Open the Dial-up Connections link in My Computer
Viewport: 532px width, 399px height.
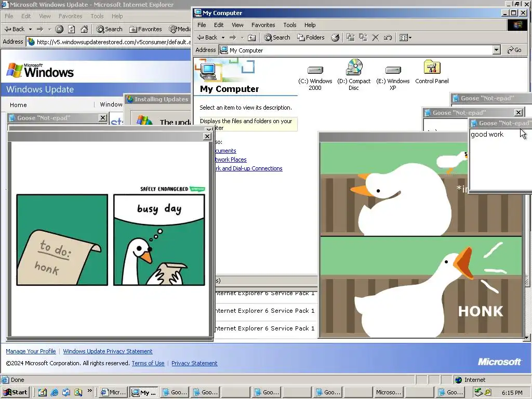tap(249, 168)
